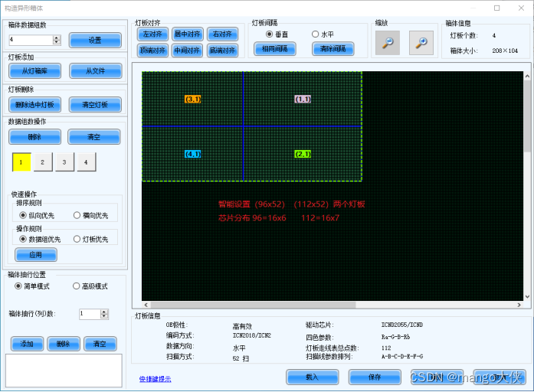Increase the 箱体数据组数 spinner value
The width and height of the screenshot is (534, 392).
click(x=57, y=38)
